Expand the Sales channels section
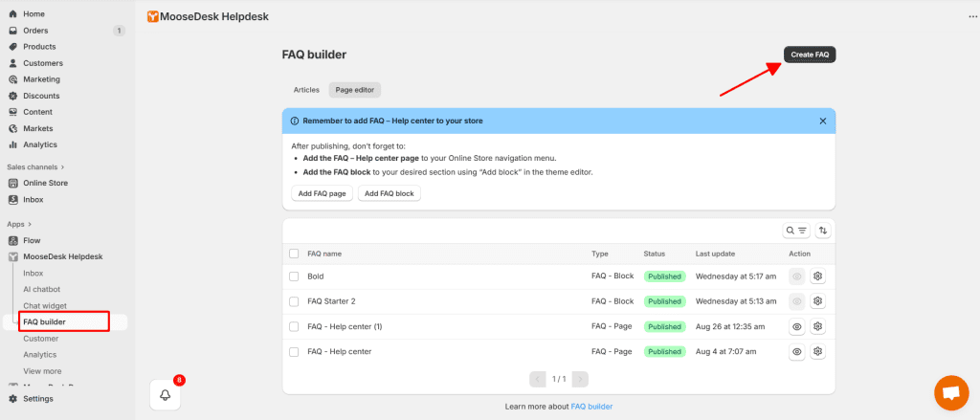Screen dimensions: 980x420 [x=35, y=166]
